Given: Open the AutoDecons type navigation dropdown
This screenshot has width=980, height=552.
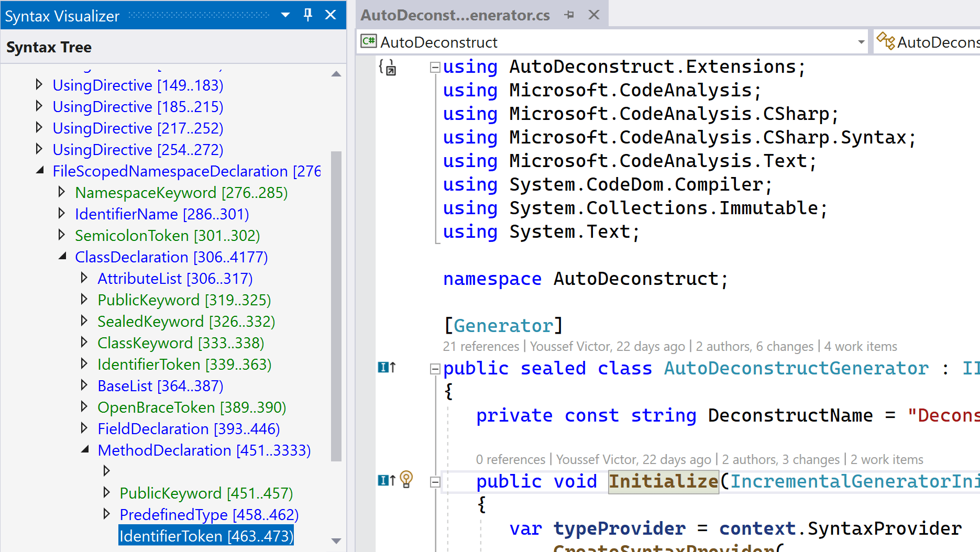Looking at the screenshot, I should 927,42.
